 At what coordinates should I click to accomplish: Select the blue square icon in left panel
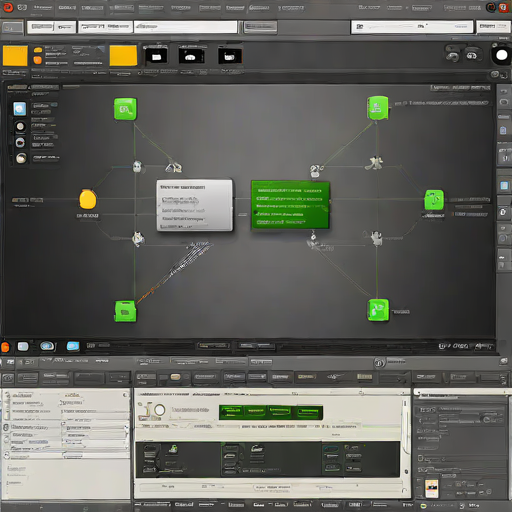(20, 109)
